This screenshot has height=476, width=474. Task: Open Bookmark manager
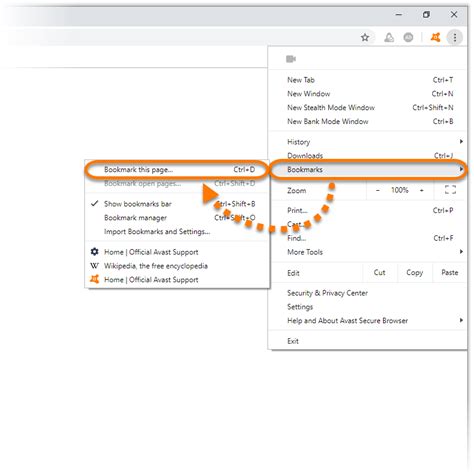(177, 218)
